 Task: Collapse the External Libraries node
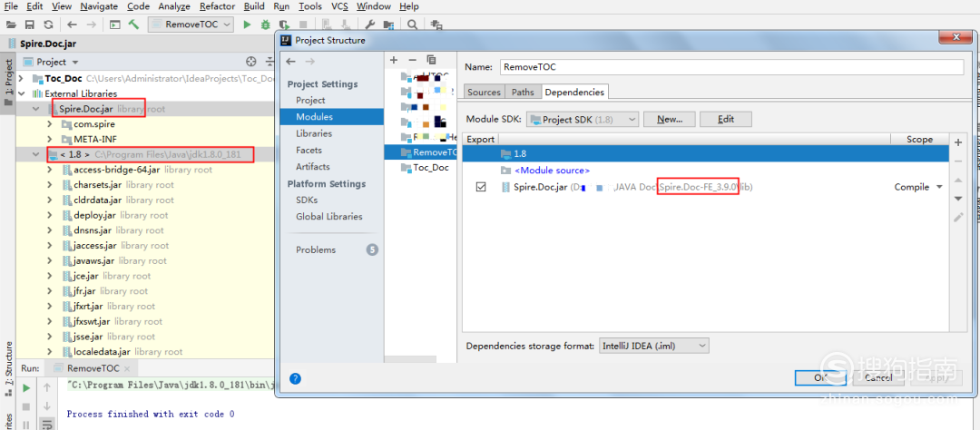[22, 93]
